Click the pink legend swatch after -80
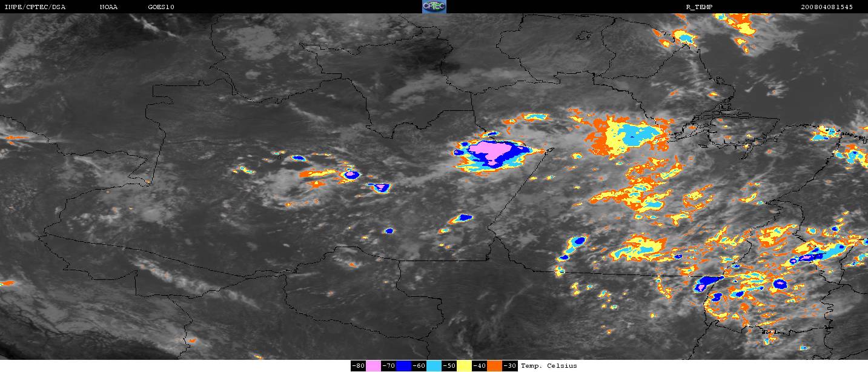868x372 pixels. pos(373,366)
